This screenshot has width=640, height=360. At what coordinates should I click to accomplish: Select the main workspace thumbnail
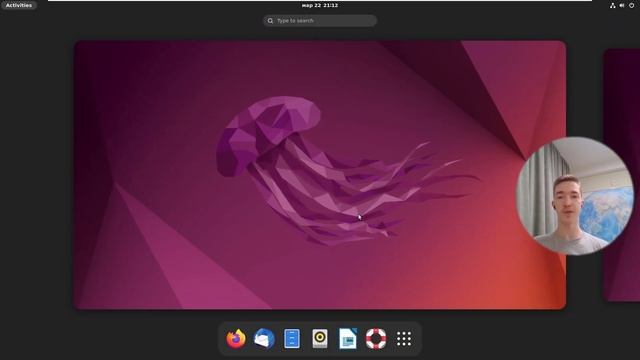pos(320,175)
